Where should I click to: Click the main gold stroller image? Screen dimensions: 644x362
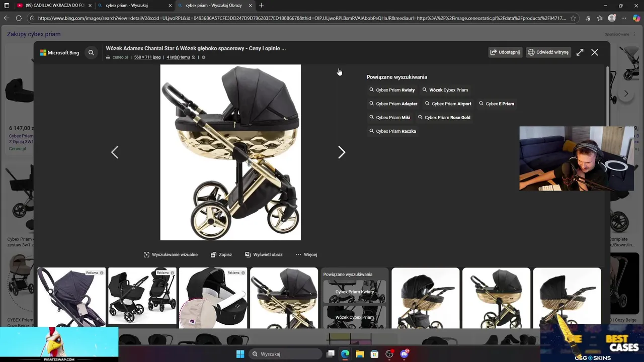click(230, 152)
